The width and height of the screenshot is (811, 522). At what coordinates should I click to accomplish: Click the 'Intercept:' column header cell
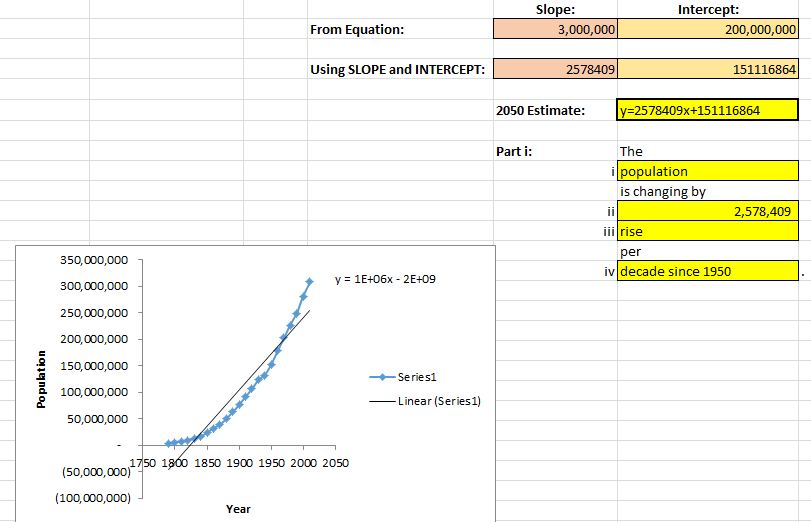[708, 9]
